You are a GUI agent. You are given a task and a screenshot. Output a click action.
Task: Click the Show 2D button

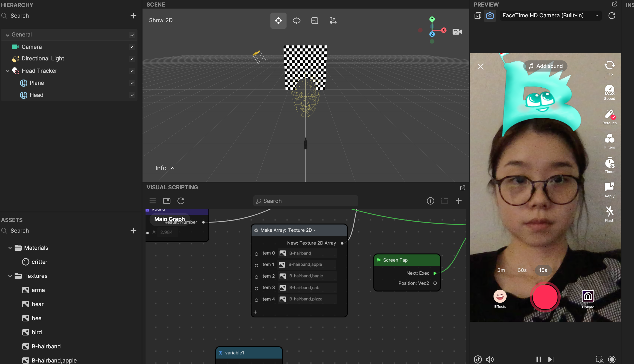(x=161, y=20)
